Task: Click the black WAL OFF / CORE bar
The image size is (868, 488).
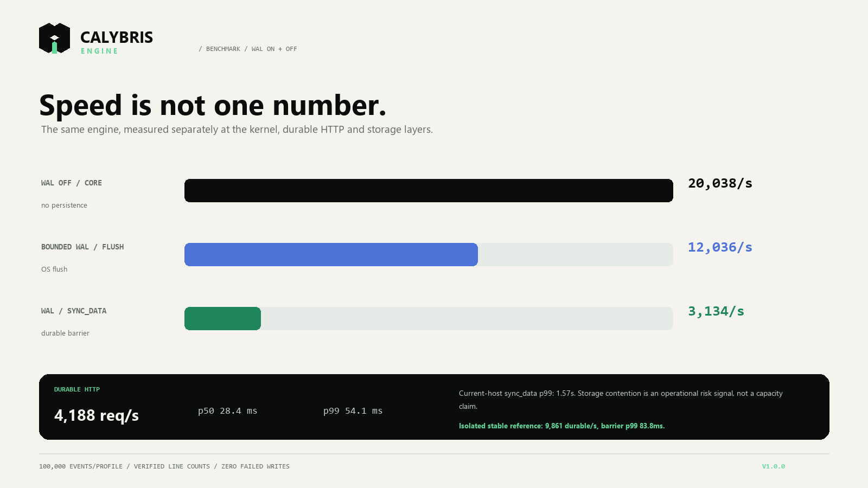Action: (x=429, y=190)
